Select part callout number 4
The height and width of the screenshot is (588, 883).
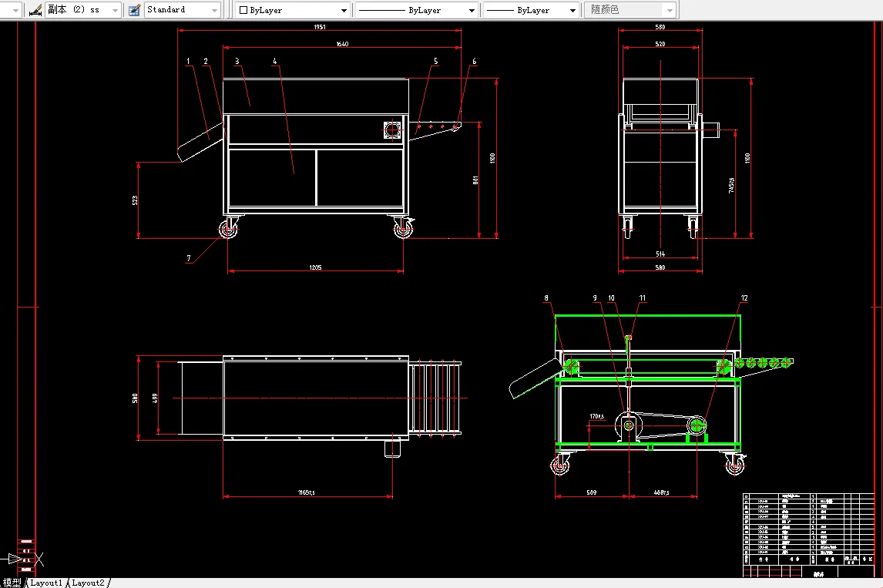[x=275, y=61]
